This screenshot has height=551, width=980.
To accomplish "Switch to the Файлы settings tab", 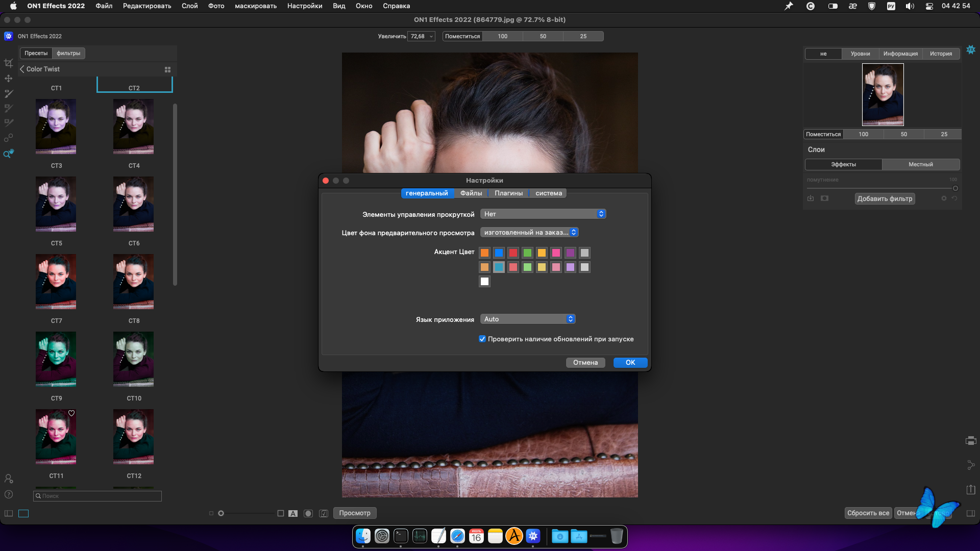I will (x=471, y=193).
